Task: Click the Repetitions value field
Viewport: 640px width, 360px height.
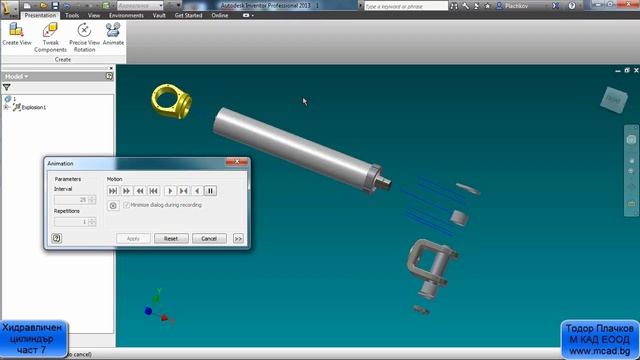Action: (71, 222)
